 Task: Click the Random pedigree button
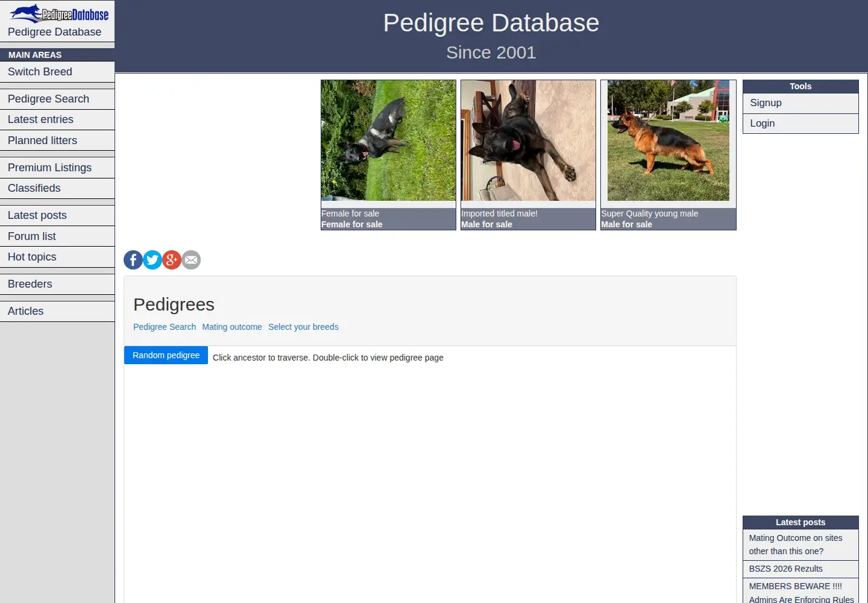pos(166,355)
